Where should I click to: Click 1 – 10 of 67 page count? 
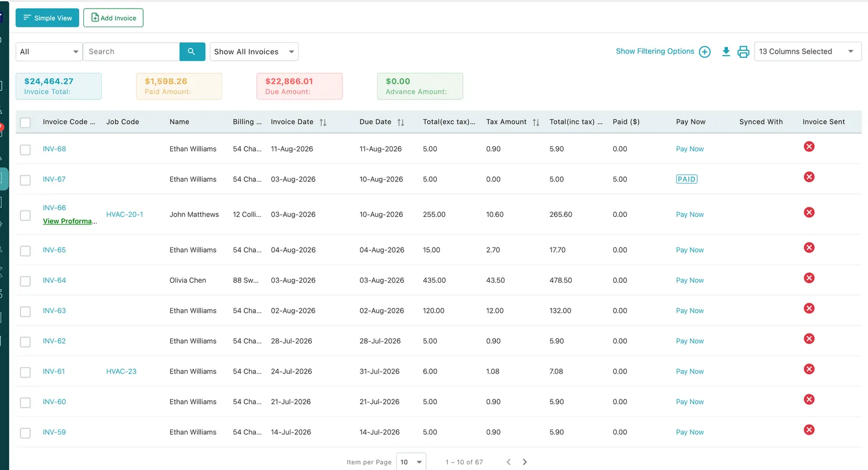point(464,462)
